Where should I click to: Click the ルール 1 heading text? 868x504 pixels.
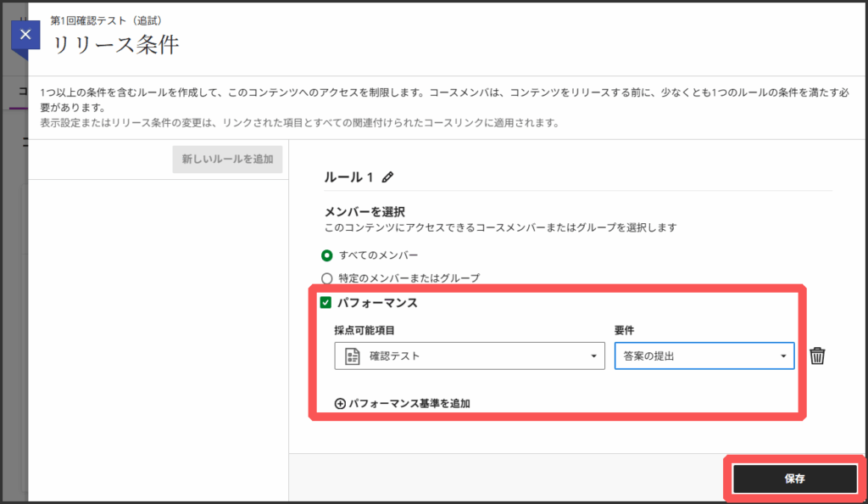coord(348,177)
